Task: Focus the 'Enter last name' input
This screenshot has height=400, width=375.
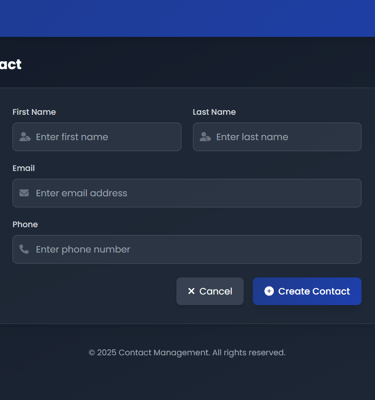Action: click(277, 137)
